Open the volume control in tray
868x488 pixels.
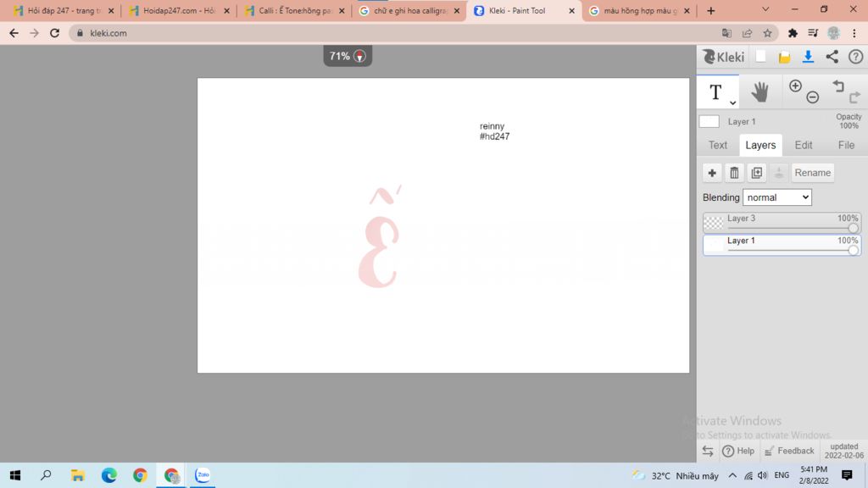click(762, 475)
